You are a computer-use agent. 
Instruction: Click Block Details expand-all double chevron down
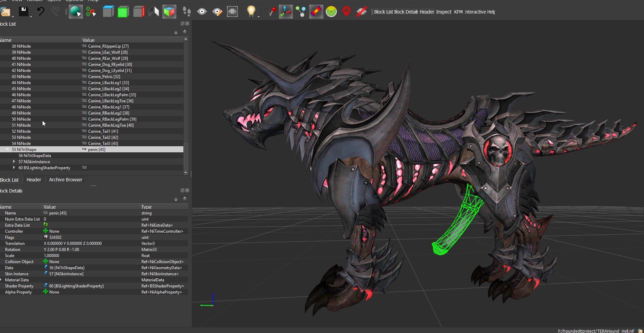pyautogui.click(x=176, y=199)
